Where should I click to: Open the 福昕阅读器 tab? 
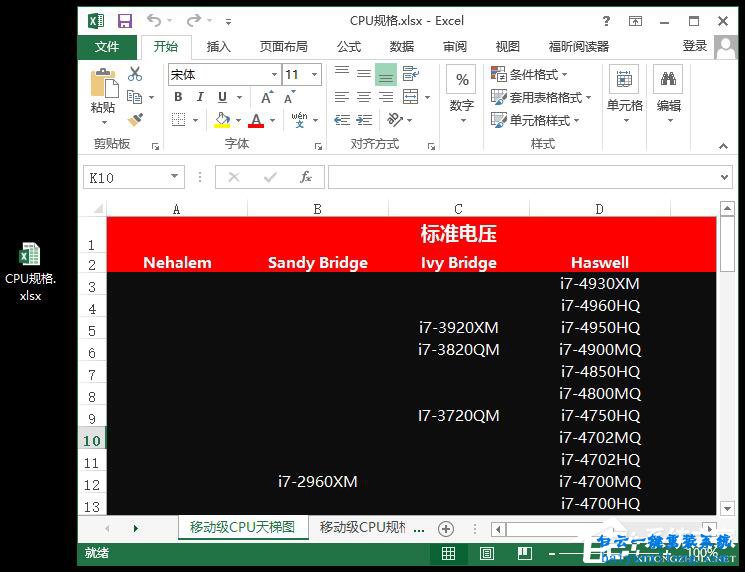click(x=579, y=47)
